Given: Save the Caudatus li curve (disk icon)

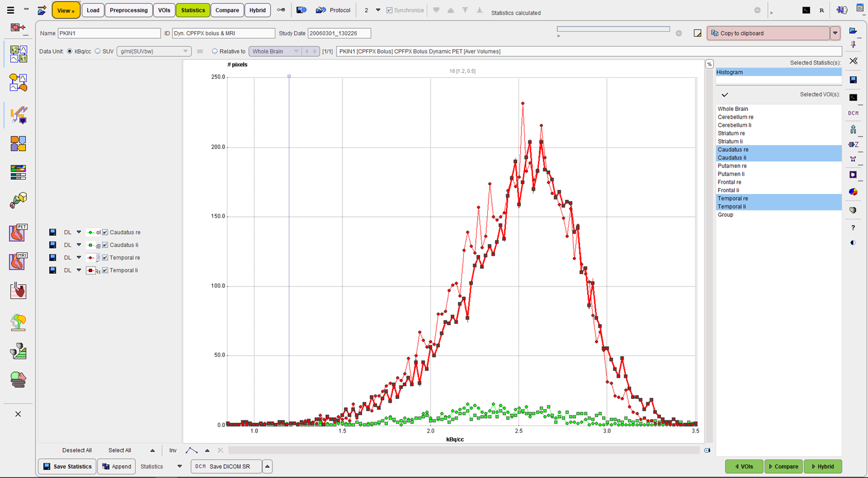Looking at the screenshot, I should pyautogui.click(x=53, y=245).
